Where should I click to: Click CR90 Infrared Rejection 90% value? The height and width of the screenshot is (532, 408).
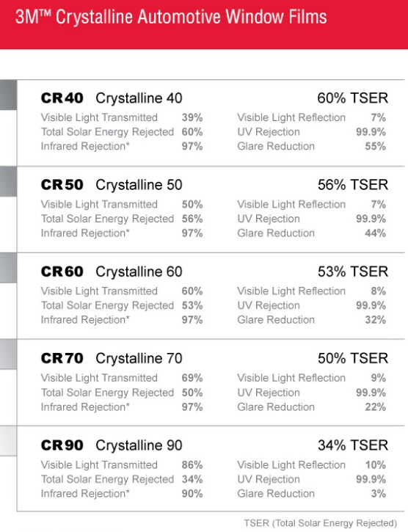[192, 493]
